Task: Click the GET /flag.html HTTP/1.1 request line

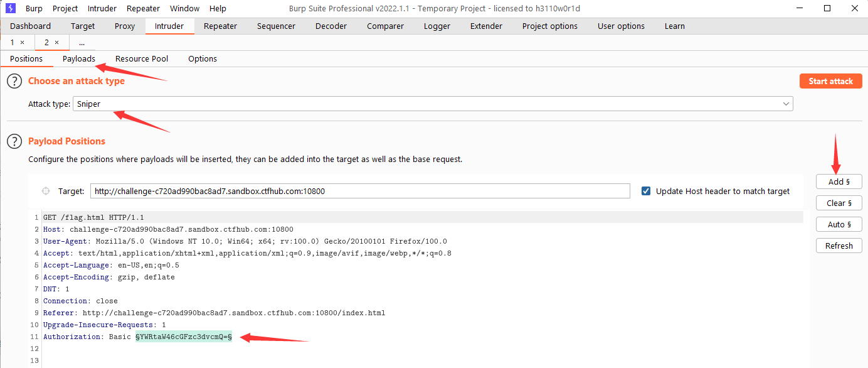Action: coord(93,217)
